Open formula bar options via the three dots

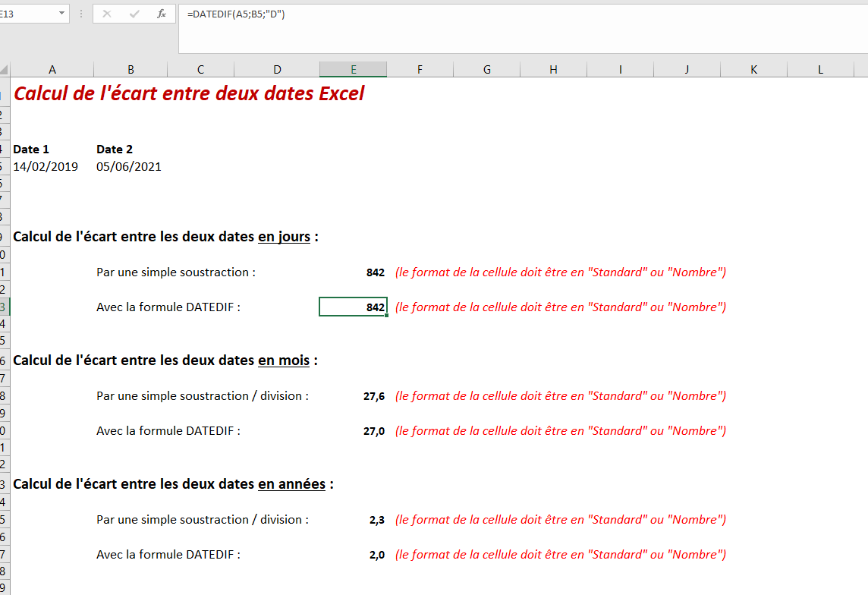pos(81,14)
